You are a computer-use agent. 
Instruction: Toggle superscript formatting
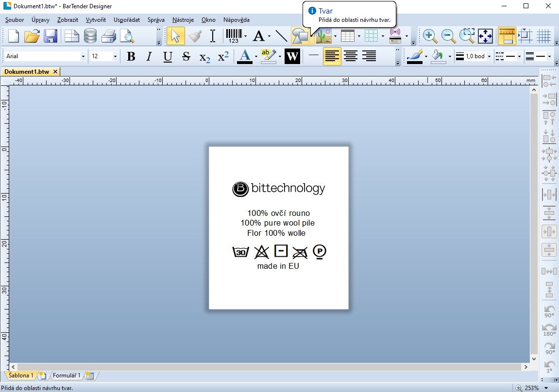pyautogui.click(x=223, y=56)
